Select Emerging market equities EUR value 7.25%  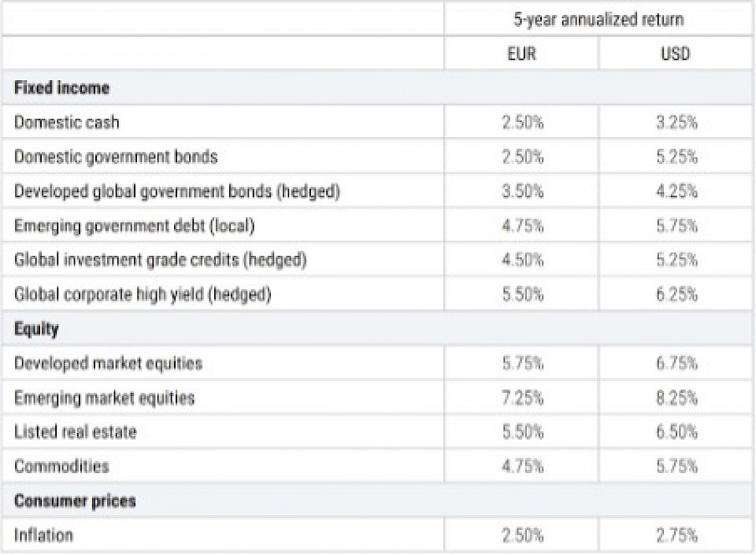point(522,398)
